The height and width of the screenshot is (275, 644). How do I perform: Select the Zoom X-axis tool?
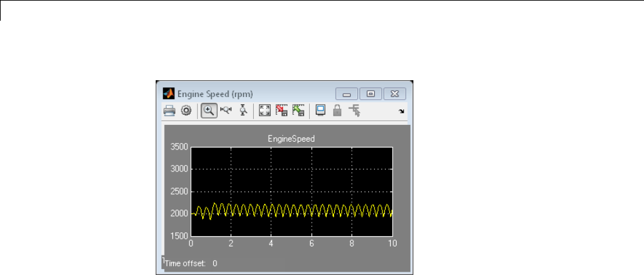click(226, 111)
